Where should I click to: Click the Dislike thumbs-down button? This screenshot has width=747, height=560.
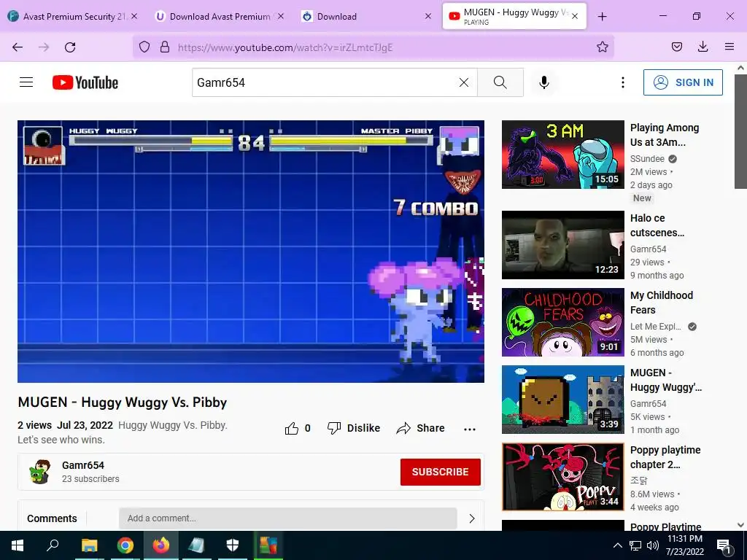point(354,428)
